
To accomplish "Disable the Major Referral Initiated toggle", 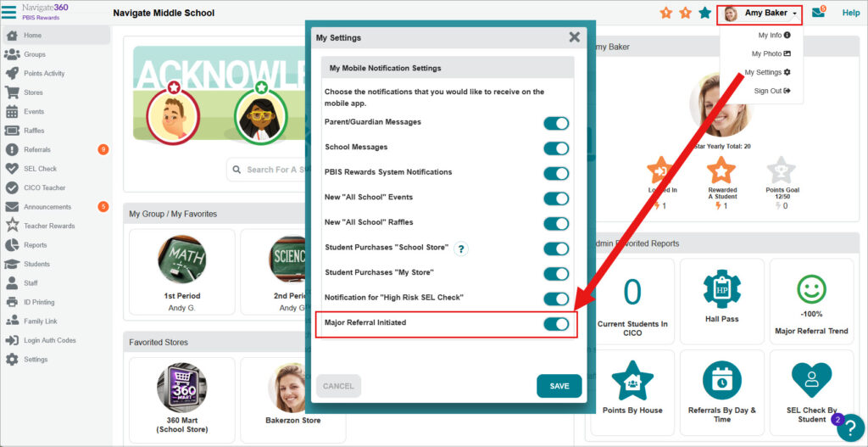I will 556,324.
